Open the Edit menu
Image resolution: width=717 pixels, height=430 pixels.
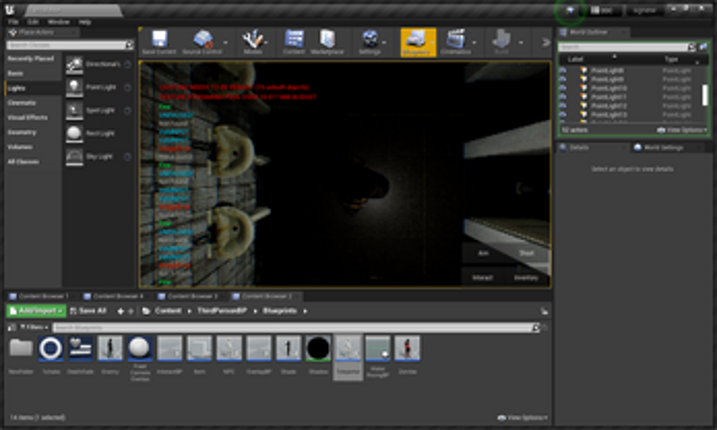(x=32, y=22)
